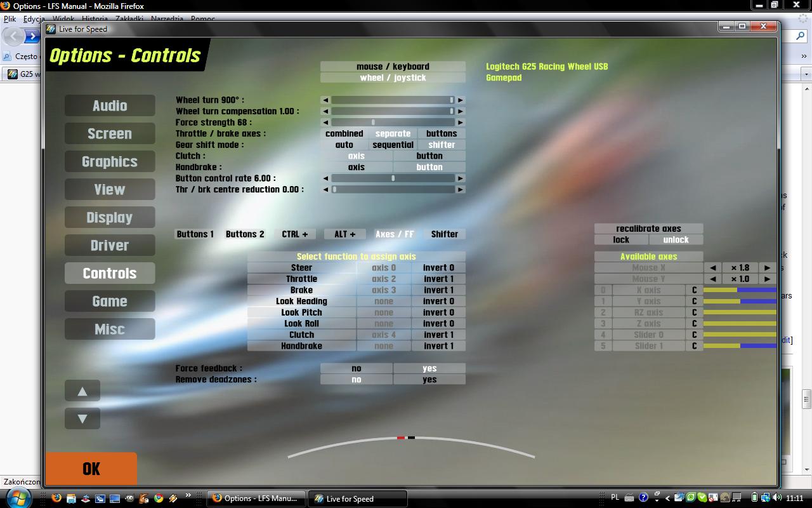Launch Firefox from the quick launch bar
The width and height of the screenshot is (812, 508).
(56, 498)
